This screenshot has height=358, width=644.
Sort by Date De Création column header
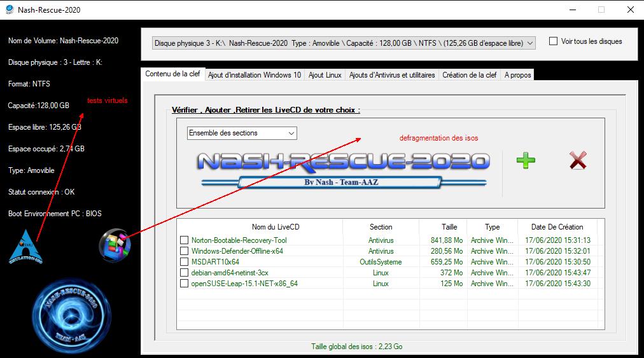pyautogui.click(x=557, y=227)
